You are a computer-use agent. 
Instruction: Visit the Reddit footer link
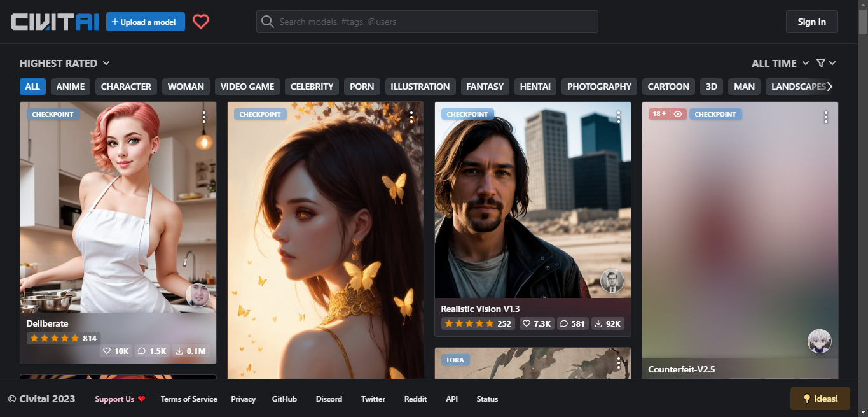[415, 399]
